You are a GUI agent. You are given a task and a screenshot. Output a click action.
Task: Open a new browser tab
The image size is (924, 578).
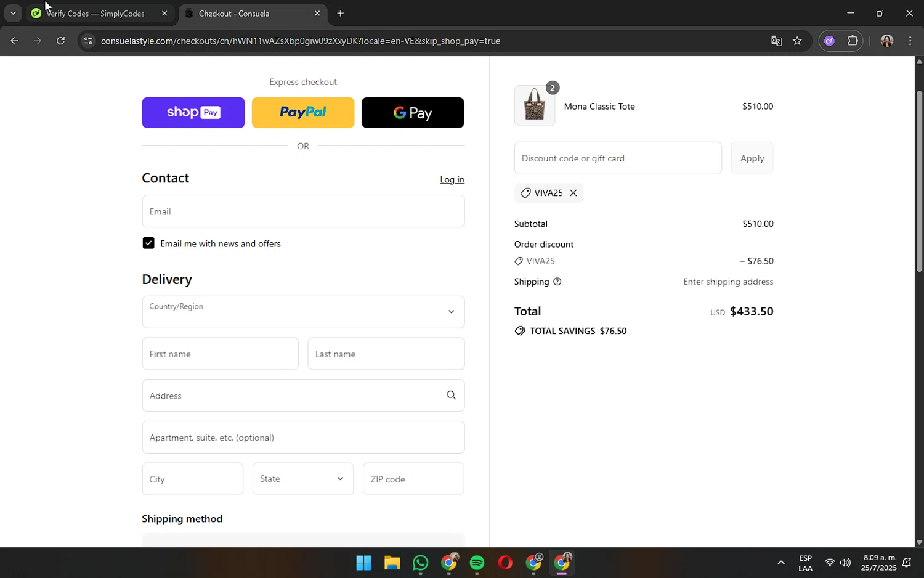click(340, 13)
